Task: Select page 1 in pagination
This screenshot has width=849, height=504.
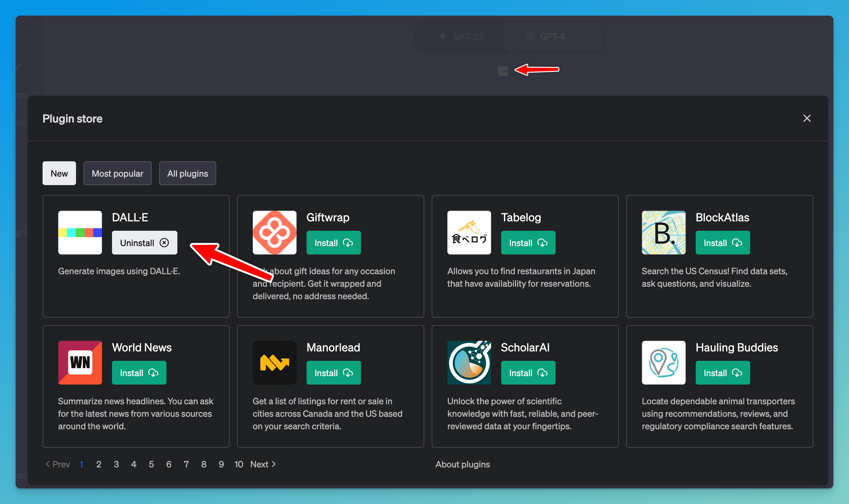Action: (x=81, y=464)
